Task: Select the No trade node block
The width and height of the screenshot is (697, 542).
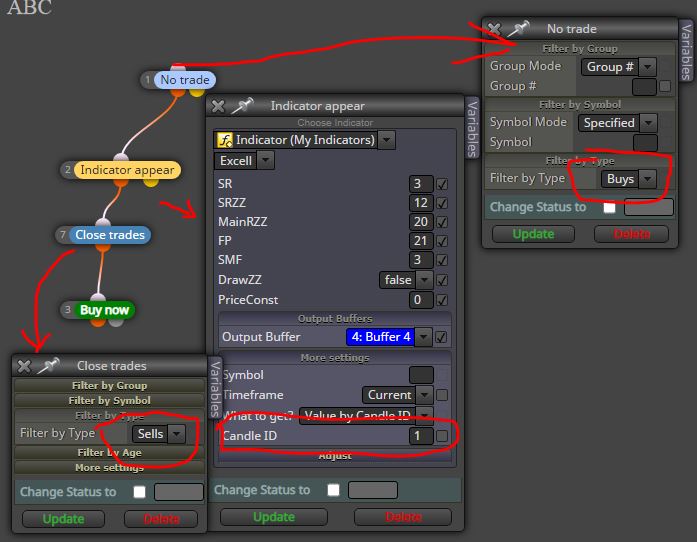Action: click(184, 80)
